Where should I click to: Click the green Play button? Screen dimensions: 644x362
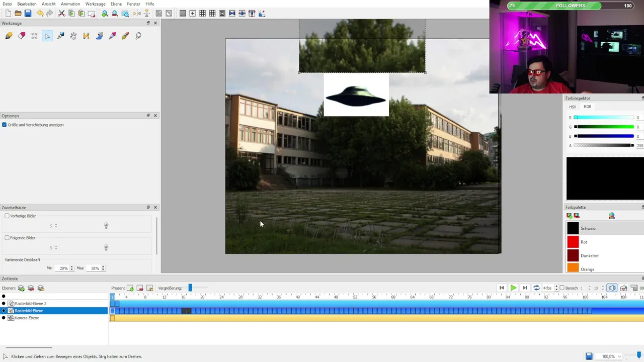[x=513, y=288]
